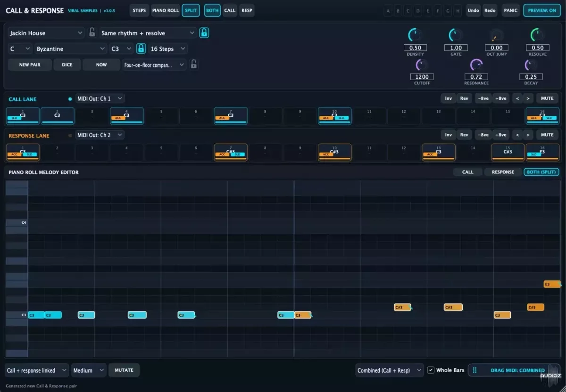Image resolution: width=566 pixels, height=392 pixels.
Task: Click the Undo button
Action: 473,10
